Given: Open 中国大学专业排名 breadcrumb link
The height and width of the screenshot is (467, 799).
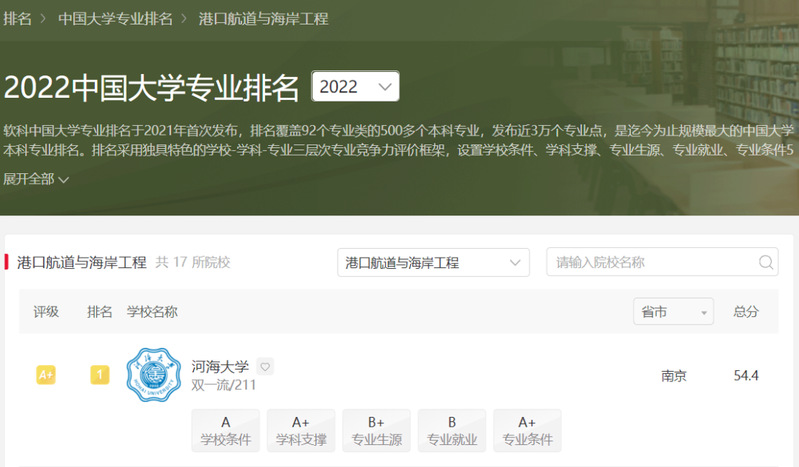Looking at the screenshot, I should (115, 19).
